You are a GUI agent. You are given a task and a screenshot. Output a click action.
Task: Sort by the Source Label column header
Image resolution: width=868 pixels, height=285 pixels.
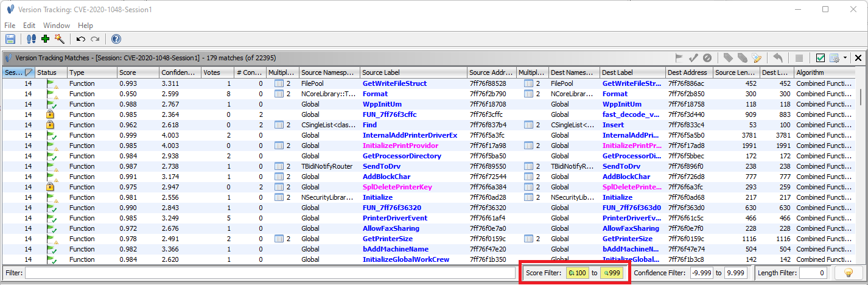[413, 72]
